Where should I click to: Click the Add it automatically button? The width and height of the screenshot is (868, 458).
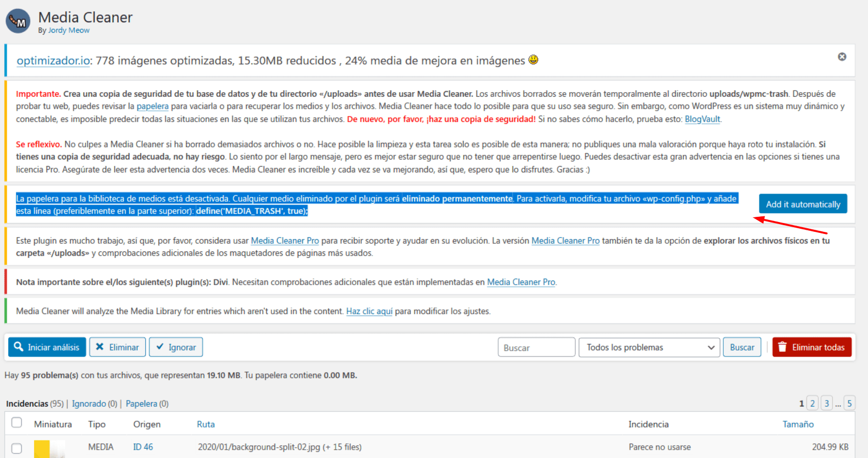click(803, 204)
